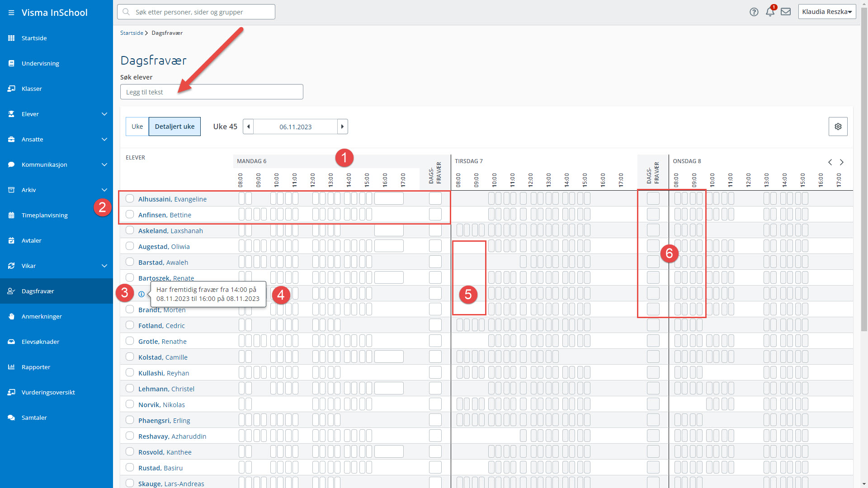The height and width of the screenshot is (488, 868).
Task: Open the date picker 06.11.2023
Action: (x=295, y=127)
